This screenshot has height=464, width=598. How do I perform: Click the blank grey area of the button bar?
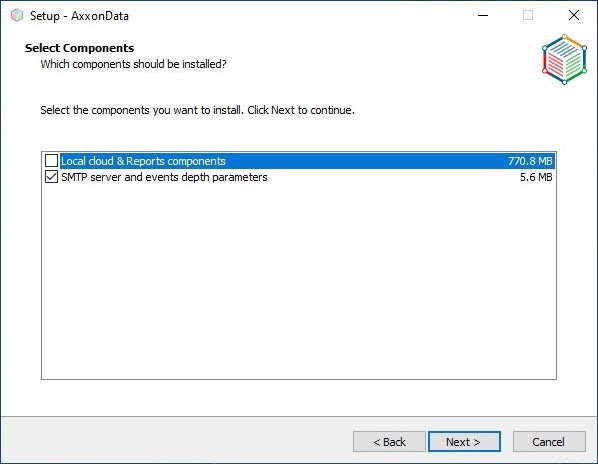[x=177, y=441]
